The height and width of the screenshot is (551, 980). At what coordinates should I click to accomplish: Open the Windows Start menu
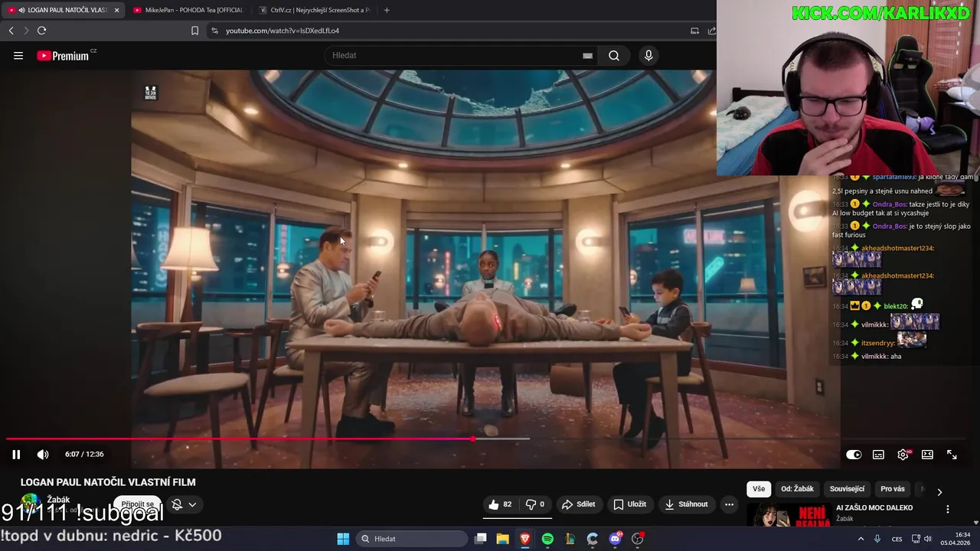(343, 539)
